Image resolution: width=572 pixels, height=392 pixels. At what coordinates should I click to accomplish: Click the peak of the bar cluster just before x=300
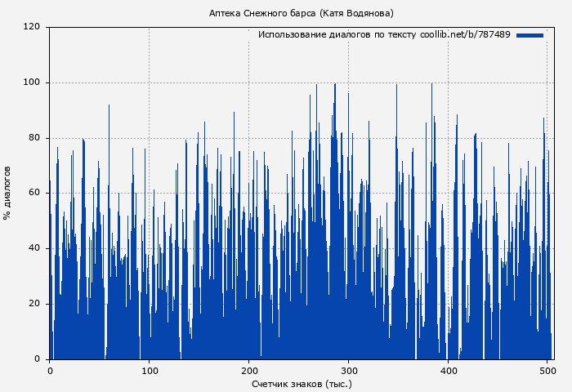click(x=334, y=85)
